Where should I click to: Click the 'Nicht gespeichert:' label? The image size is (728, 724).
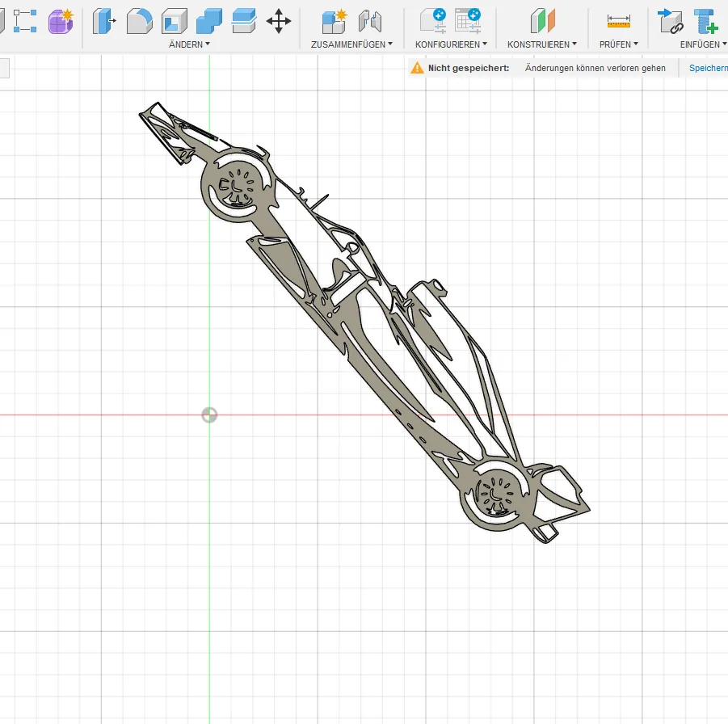tap(469, 68)
